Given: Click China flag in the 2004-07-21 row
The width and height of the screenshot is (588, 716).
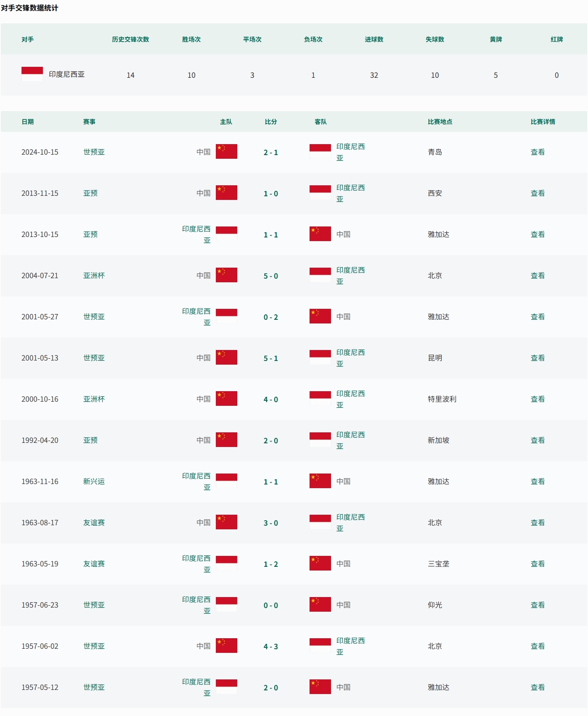Looking at the screenshot, I should [x=226, y=275].
